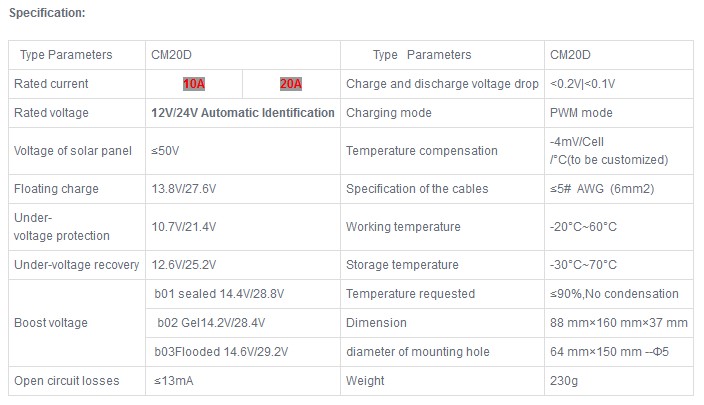Click the b02 Gel 14.2V/28.4V row
Image resolution: width=704 pixels, height=405 pixels.
coord(243,323)
